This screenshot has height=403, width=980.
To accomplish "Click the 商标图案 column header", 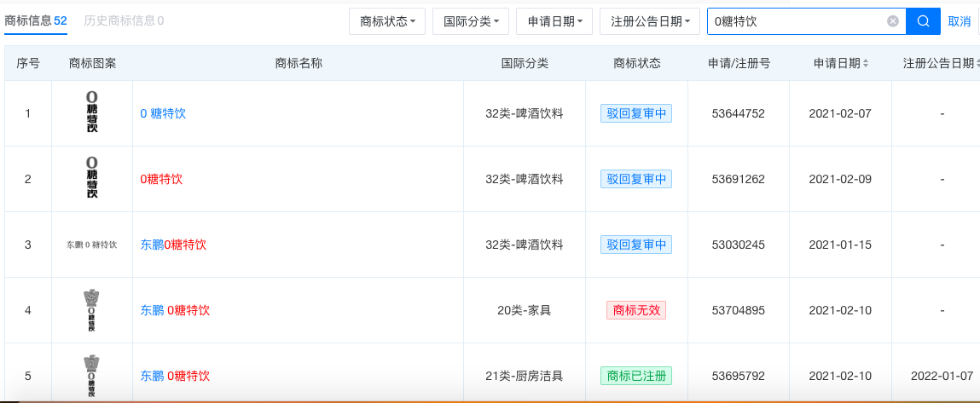I will [x=92, y=63].
